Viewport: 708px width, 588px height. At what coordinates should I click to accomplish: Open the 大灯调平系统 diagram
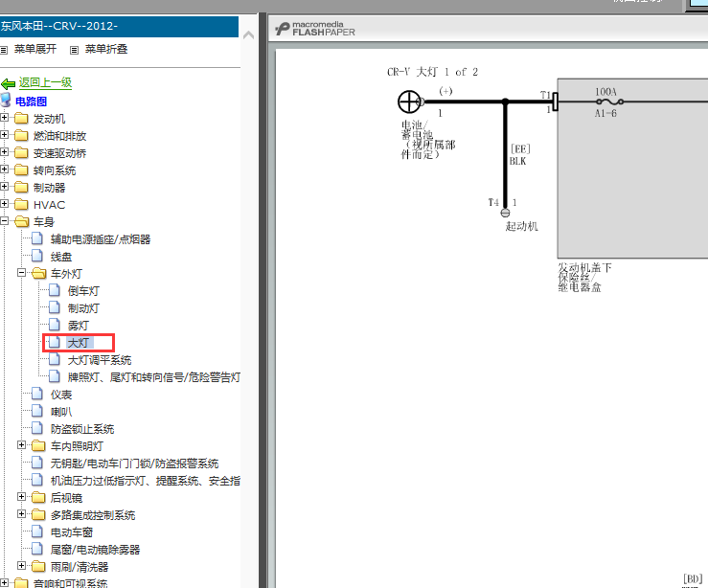tap(100, 360)
